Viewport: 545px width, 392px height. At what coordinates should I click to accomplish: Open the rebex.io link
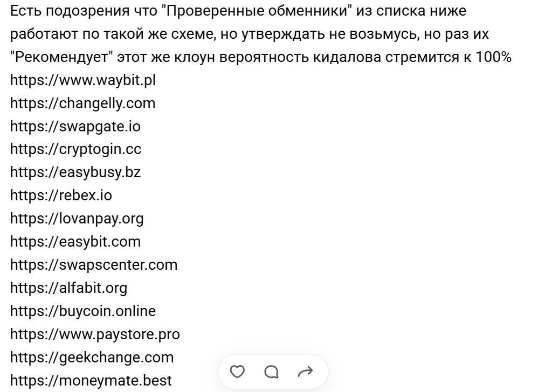pos(61,195)
